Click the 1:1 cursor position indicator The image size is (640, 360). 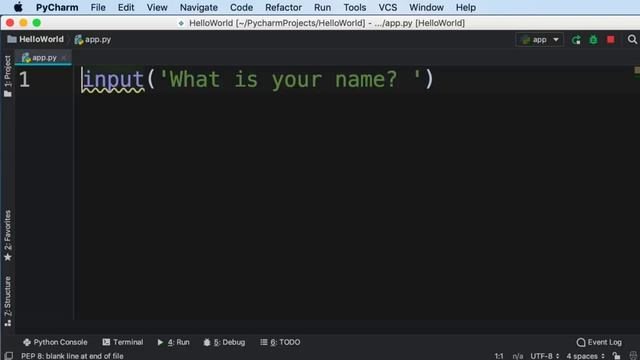point(499,356)
